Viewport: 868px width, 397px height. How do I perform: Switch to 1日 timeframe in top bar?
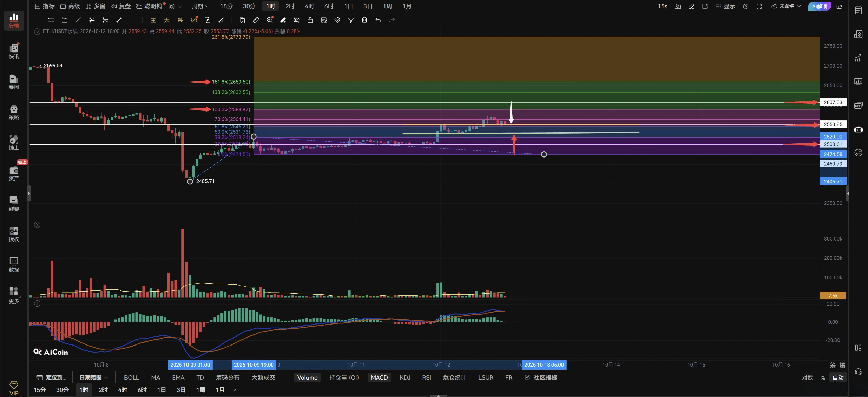click(x=348, y=6)
